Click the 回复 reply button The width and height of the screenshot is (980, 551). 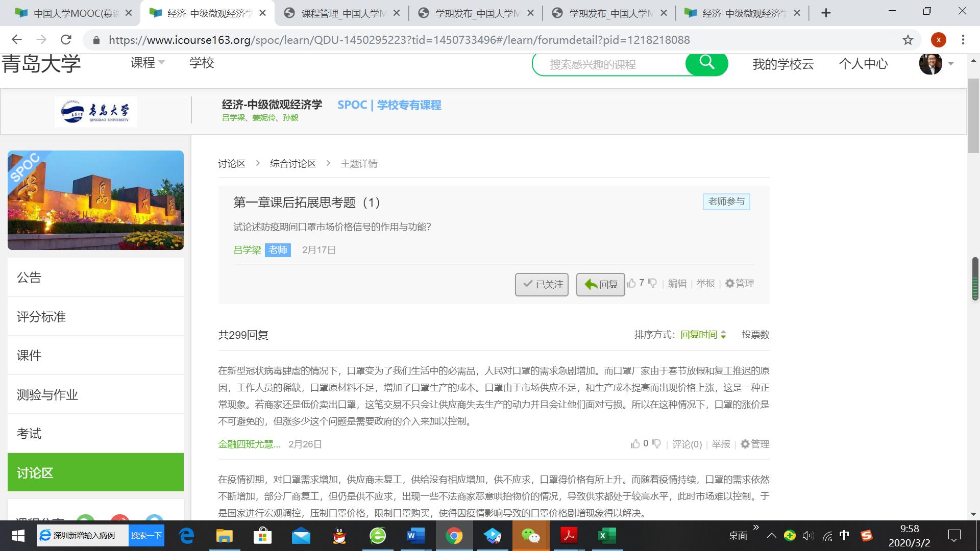(x=600, y=284)
